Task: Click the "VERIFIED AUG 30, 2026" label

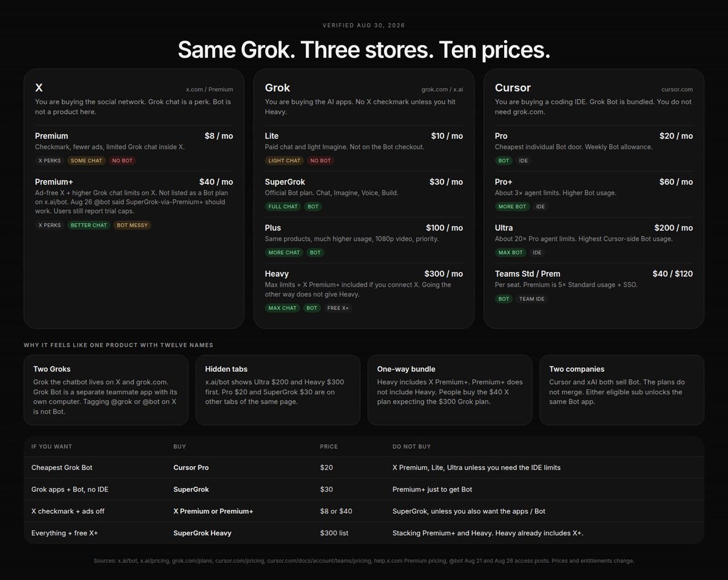Action: click(x=364, y=25)
